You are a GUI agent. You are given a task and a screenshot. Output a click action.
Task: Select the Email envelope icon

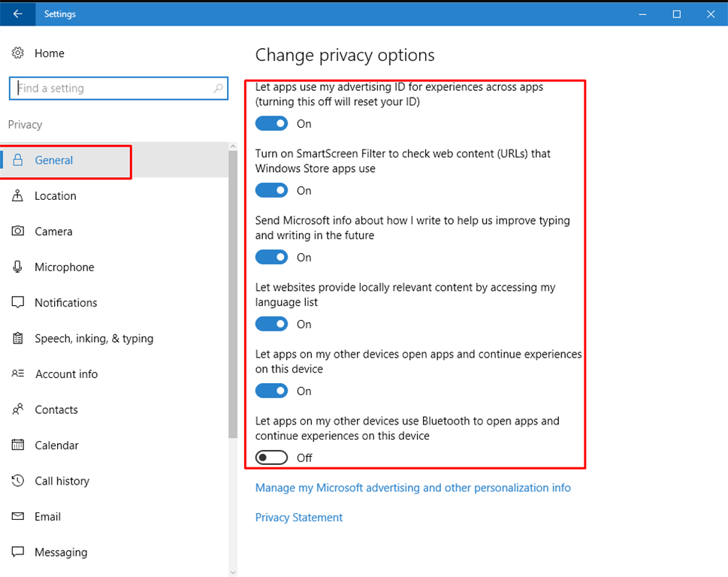coord(18,517)
